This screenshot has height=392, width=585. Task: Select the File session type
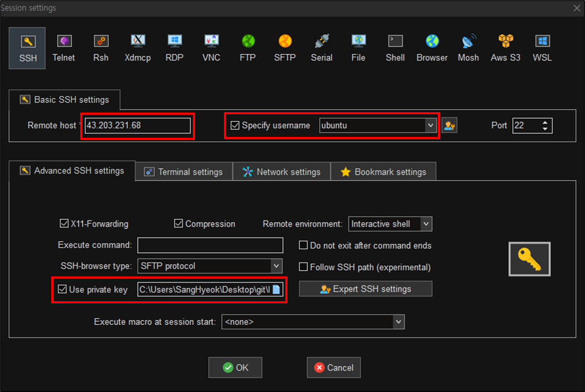[358, 48]
